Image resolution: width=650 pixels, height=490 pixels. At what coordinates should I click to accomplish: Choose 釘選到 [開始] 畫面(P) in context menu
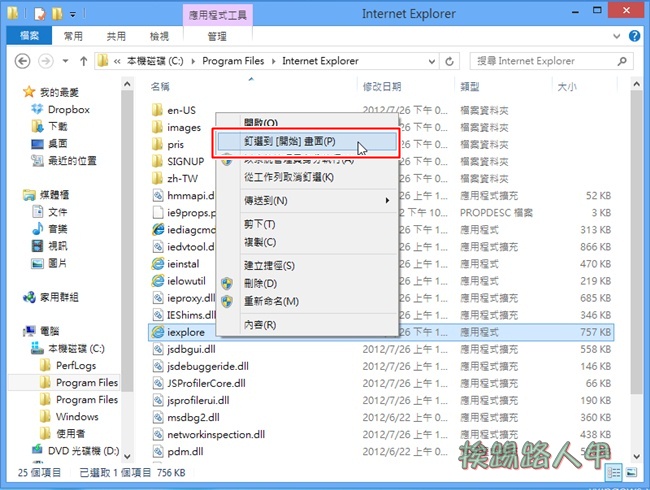point(307,141)
